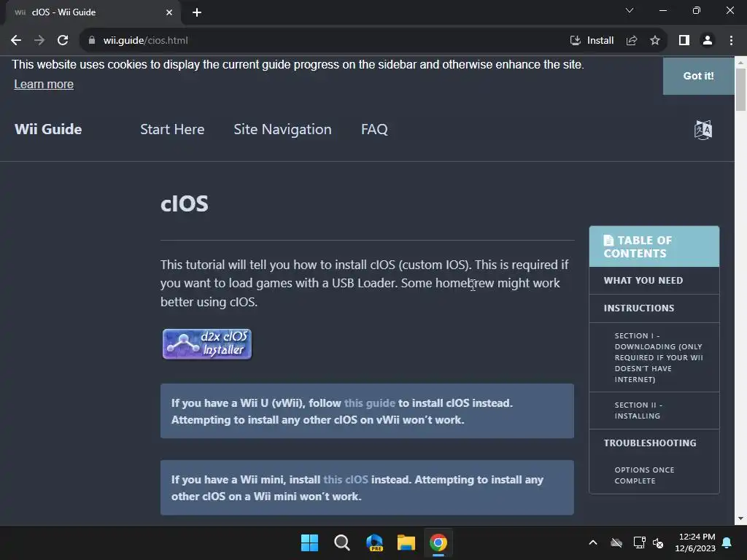This screenshot has width=747, height=560.
Task: Click the scrollbar down arrow
Action: click(x=741, y=518)
